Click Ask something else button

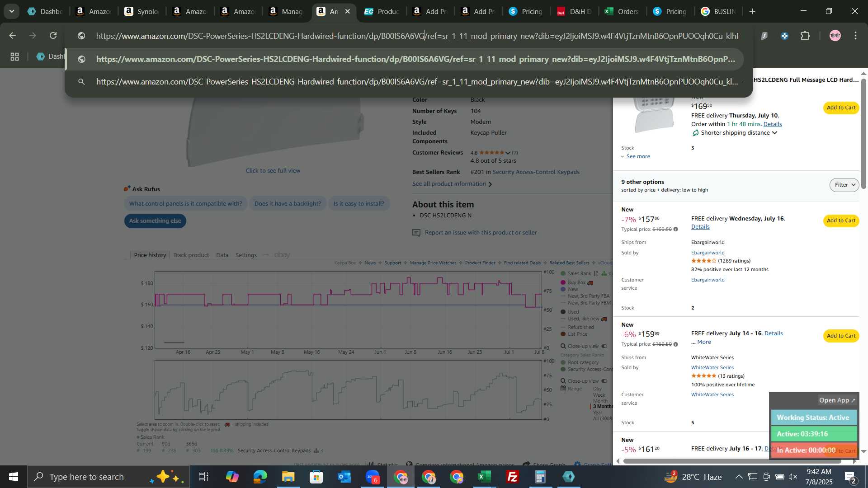(155, 221)
